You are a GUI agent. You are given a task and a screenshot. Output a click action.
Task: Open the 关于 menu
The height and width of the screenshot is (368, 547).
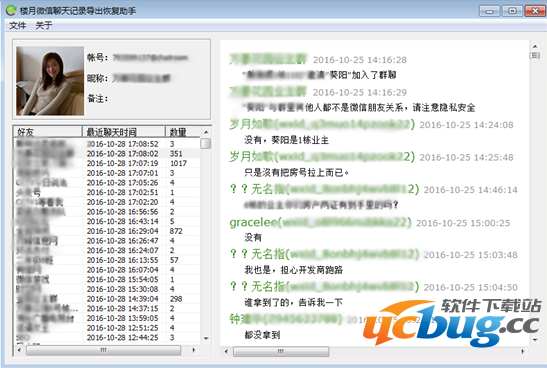point(44,25)
